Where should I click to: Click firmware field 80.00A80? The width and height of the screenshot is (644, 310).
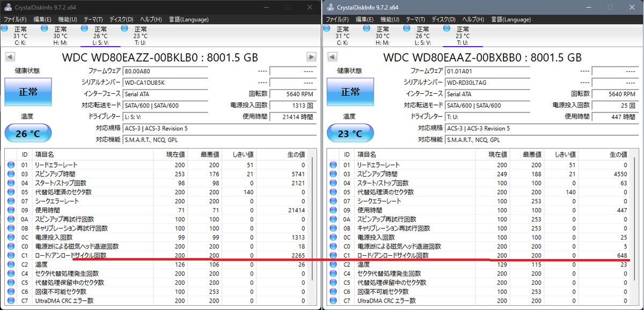click(x=165, y=71)
